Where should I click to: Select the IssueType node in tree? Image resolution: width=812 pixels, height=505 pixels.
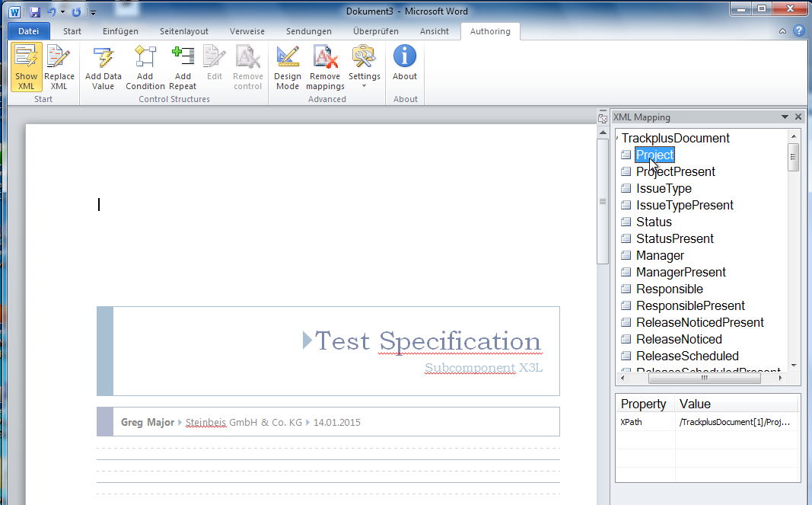664,188
